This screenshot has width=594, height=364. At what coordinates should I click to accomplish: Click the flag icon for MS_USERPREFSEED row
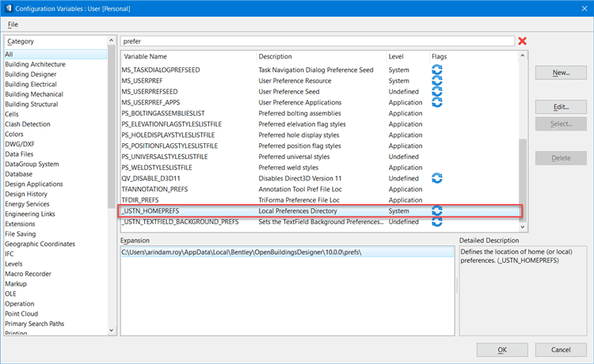[436, 92]
